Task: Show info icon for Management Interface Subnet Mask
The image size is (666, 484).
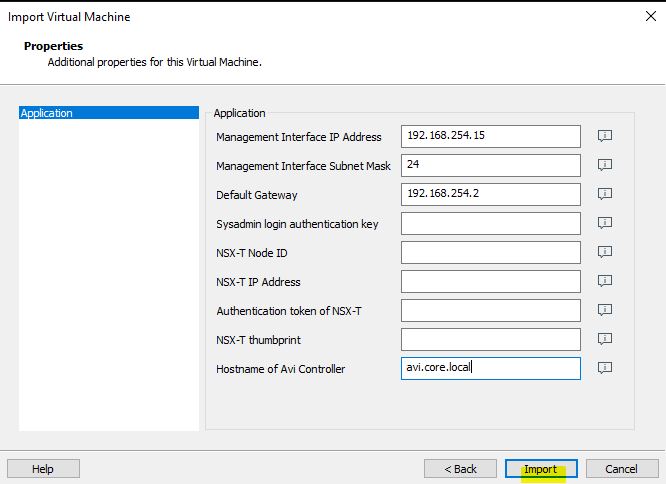Action: point(605,165)
